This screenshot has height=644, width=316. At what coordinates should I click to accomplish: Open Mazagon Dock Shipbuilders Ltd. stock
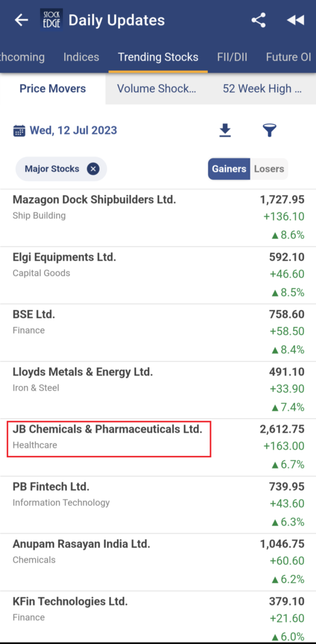[158, 218]
